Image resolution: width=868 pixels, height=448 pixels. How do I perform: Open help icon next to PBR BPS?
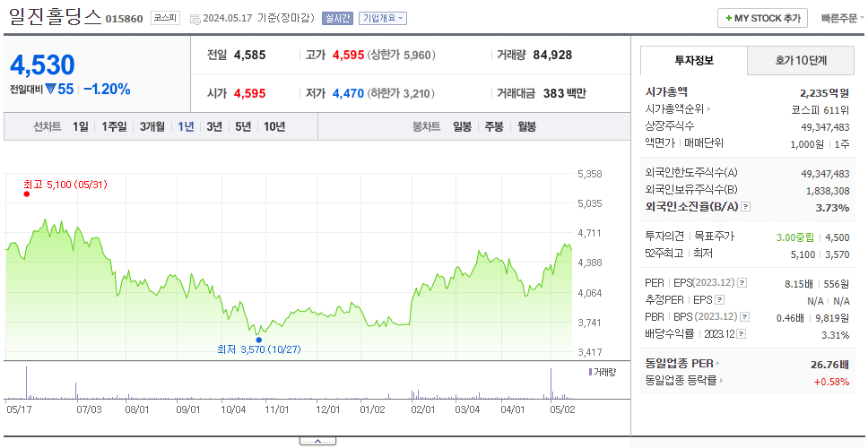(745, 317)
